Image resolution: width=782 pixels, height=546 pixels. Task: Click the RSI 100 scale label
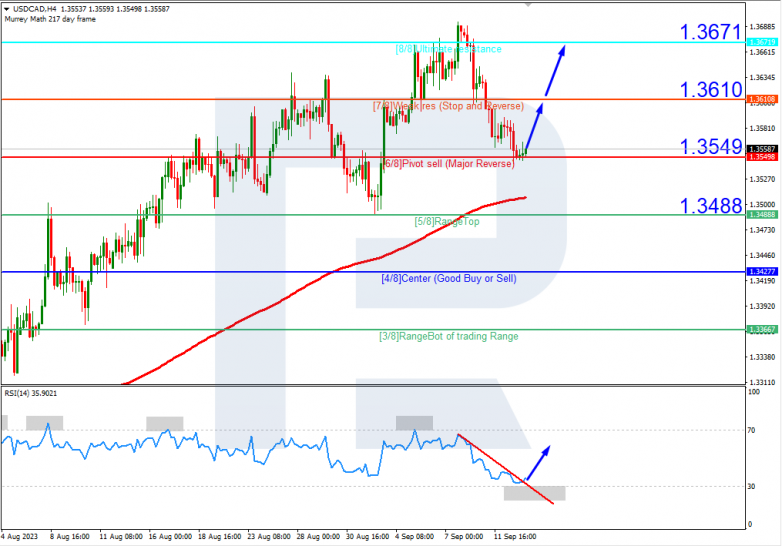click(x=754, y=392)
